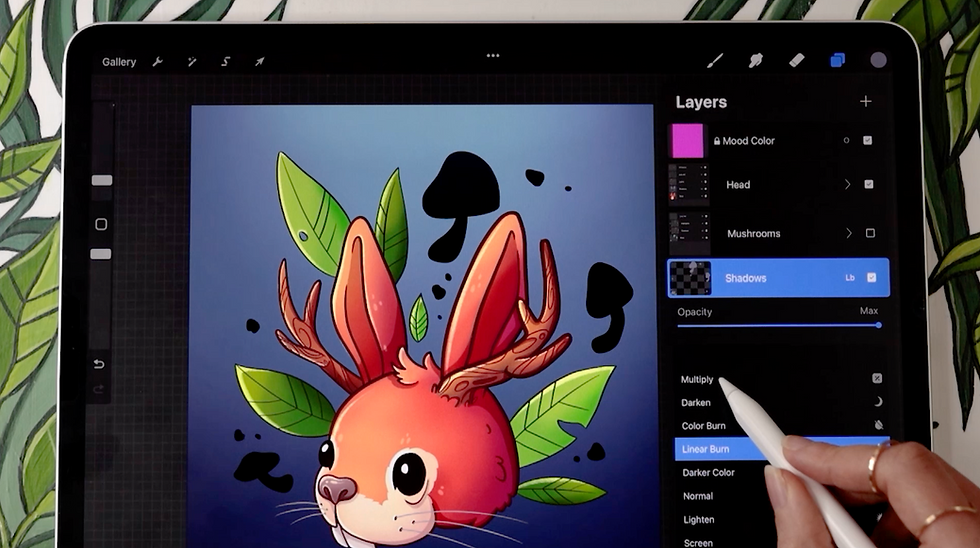
Task: Adjust the Opacity slider
Action: (x=779, y=325)
